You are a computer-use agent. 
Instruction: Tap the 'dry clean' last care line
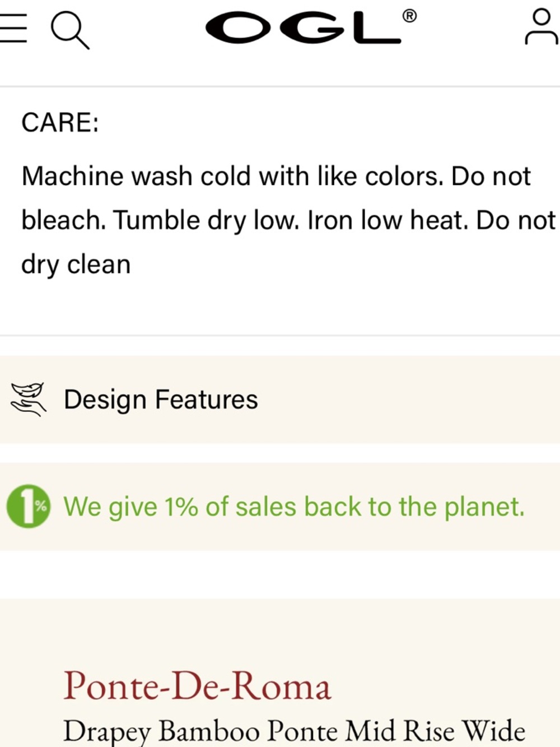coord(76,265)
